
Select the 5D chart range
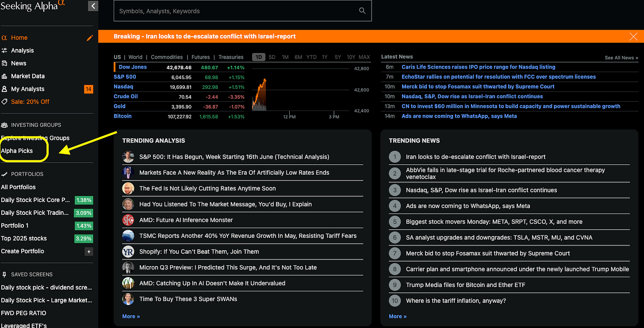272,57
